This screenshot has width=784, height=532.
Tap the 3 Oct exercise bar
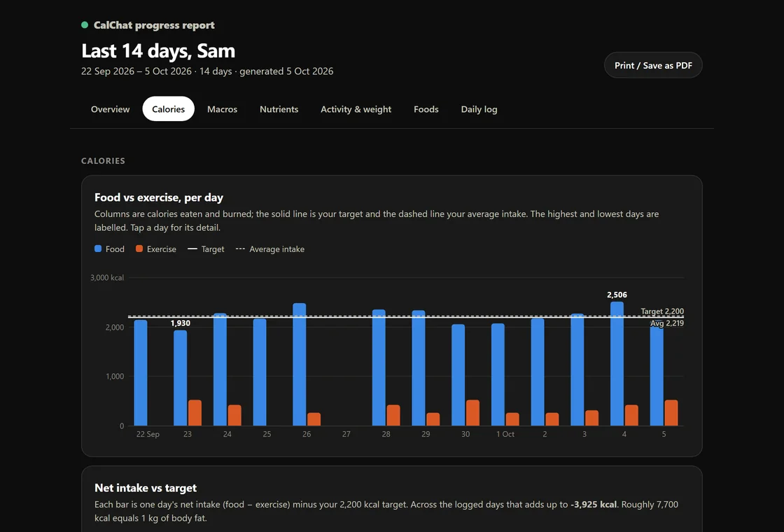pos(592,418)
